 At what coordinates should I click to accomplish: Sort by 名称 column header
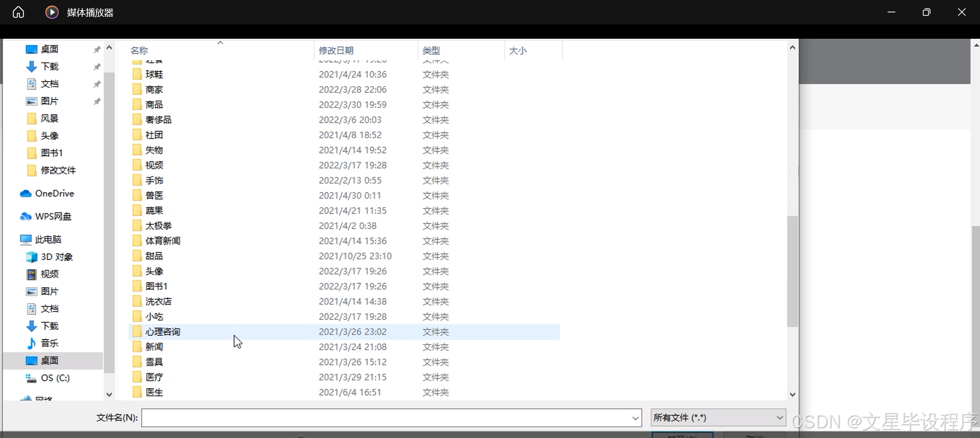tap(139, 50)
